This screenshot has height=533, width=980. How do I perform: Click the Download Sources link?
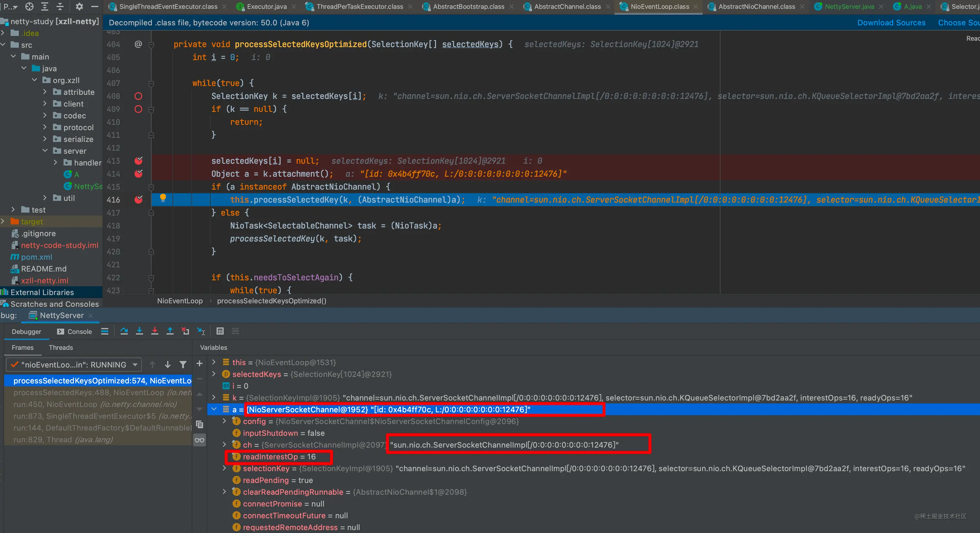point(891,22)
